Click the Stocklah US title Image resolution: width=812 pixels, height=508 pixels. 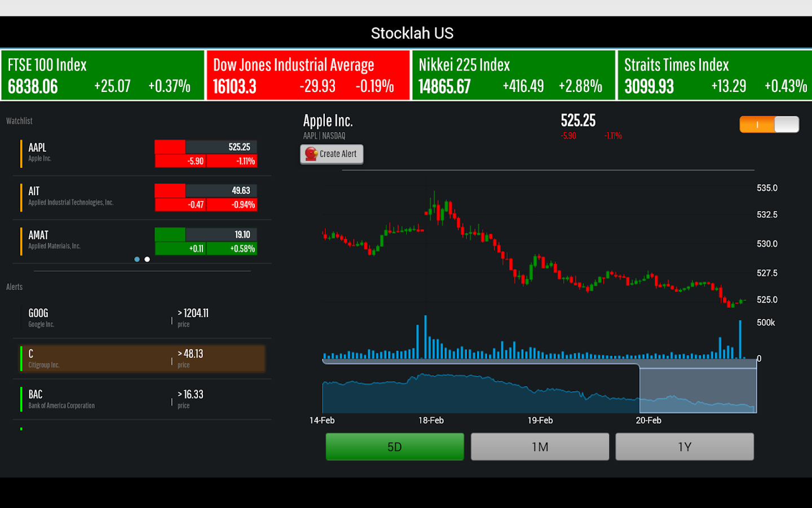[x=412, y=33]
